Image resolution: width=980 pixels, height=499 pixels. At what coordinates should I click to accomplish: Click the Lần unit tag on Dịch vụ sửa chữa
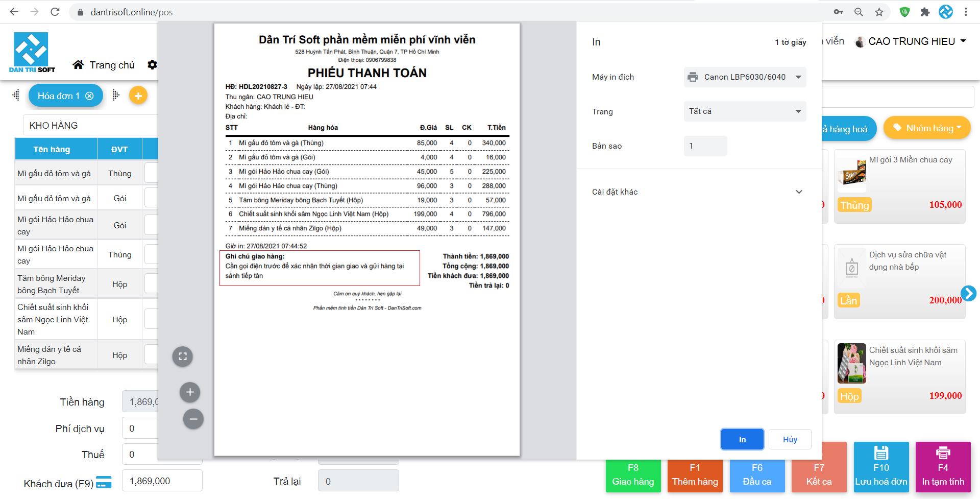coord(848,300)
